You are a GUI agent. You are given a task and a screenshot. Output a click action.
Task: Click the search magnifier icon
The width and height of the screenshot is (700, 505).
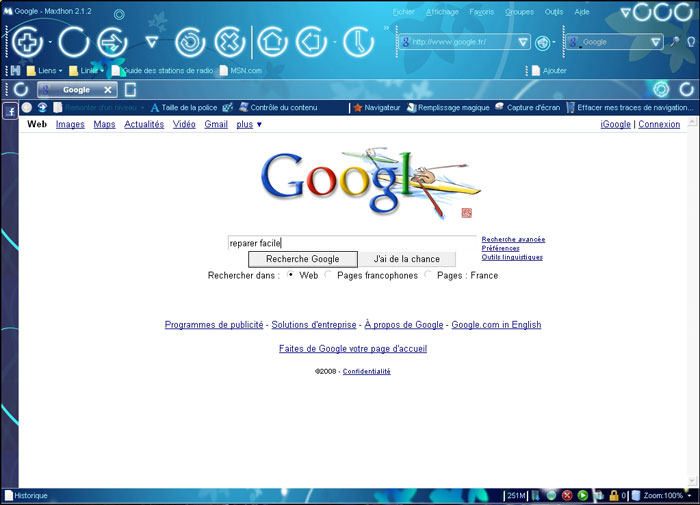point(675,42)
